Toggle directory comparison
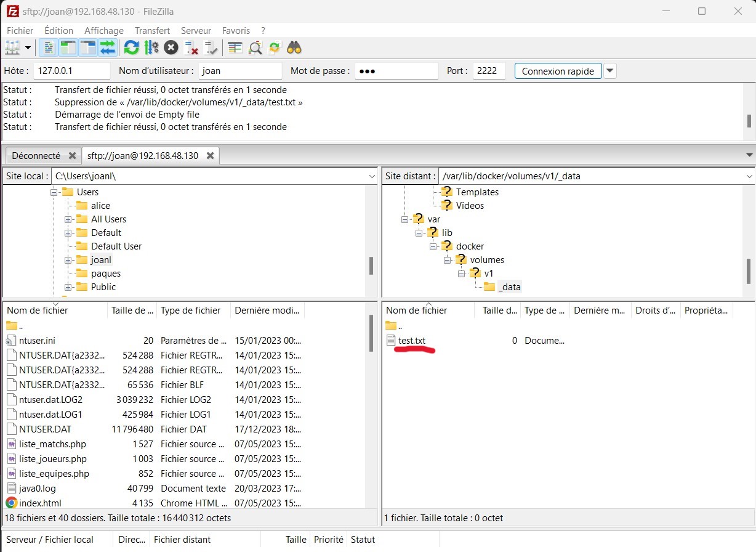The width and height of the screenshot is (756, 552). coord(255,47)
